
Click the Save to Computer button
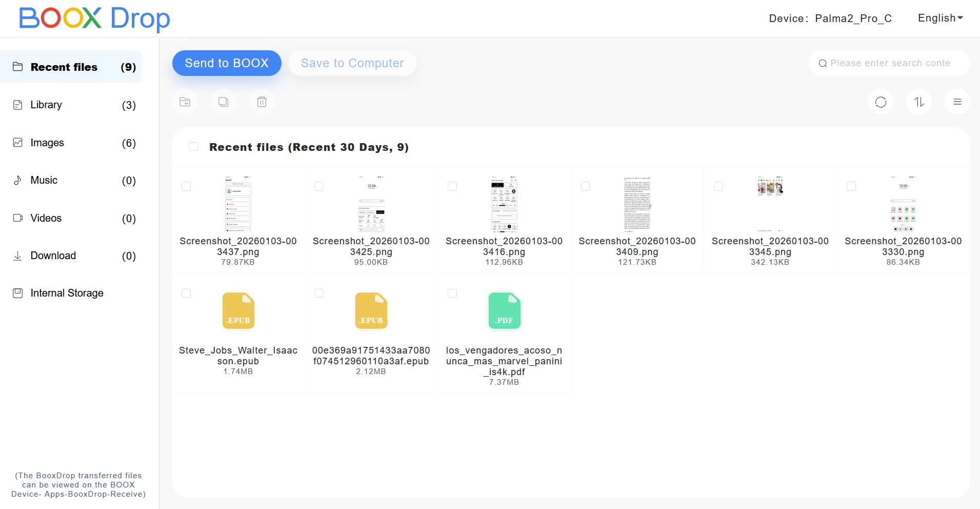coord(352,63)
